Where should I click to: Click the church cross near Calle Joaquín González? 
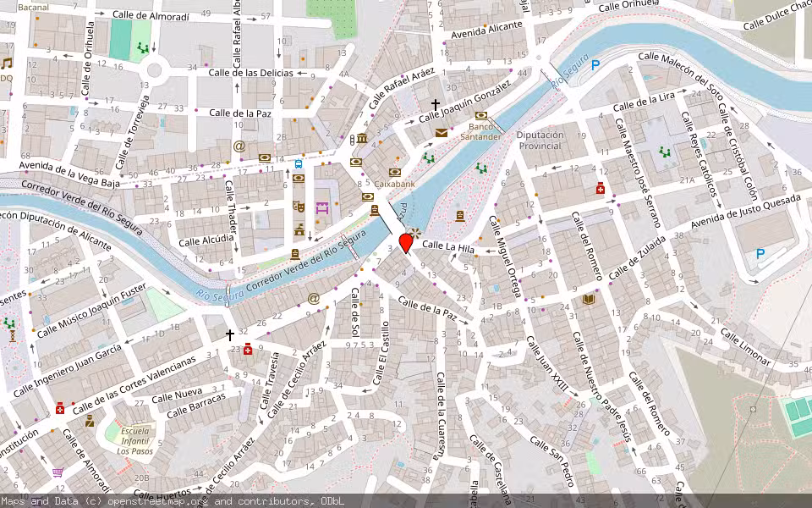[436, 103]
